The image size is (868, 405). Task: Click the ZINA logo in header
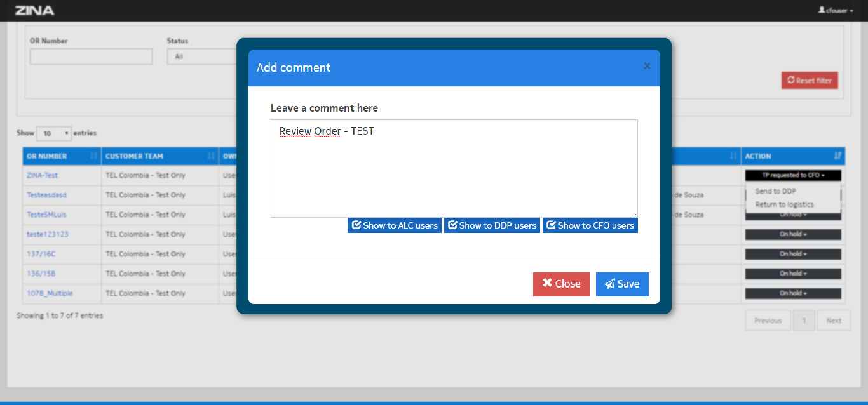click(x=34, y=11)
